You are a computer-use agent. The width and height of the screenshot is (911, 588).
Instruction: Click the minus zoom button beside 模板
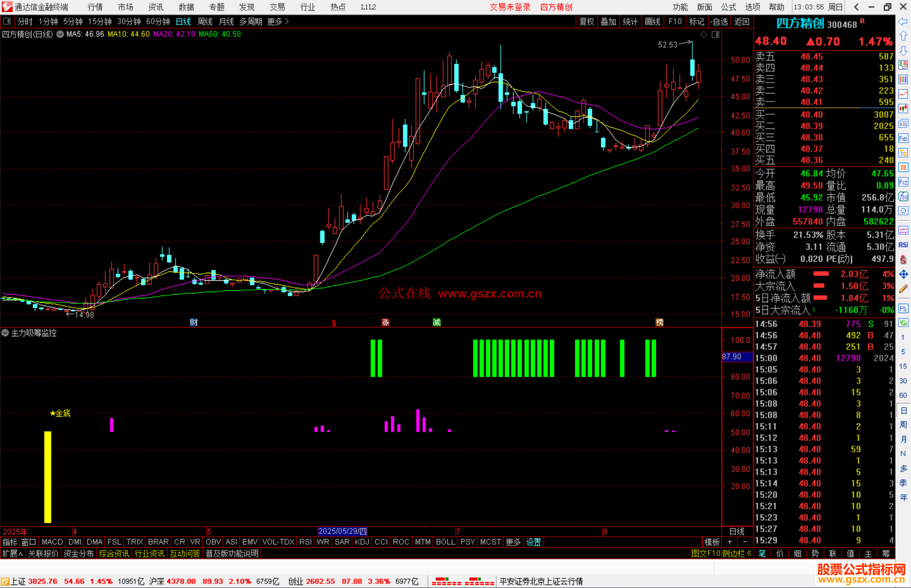point(745,542)
